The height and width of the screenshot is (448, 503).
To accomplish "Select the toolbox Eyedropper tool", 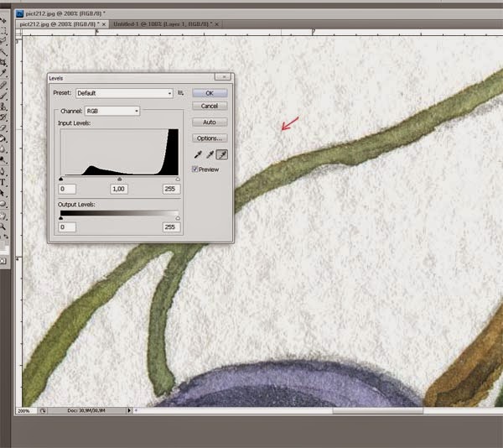I will (3, 73).
